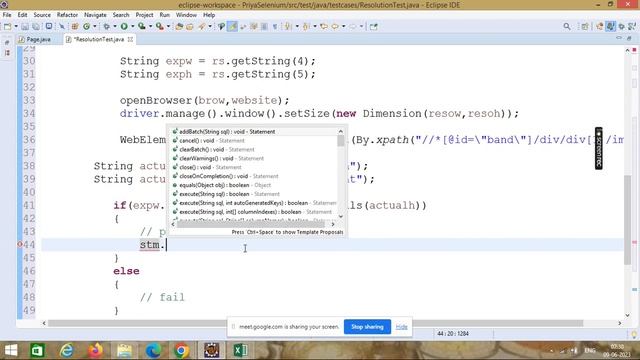Click autocomplete popup scroll-right arrow
The width and height of the screenshot is (640, 360).
tap(333, 224)
